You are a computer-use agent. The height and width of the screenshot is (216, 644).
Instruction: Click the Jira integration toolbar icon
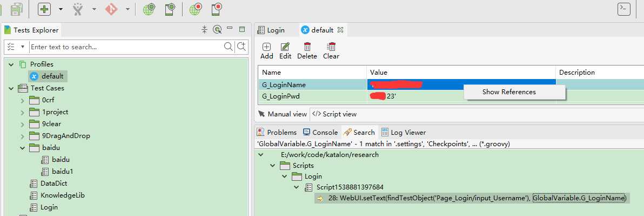click(78, 9)
